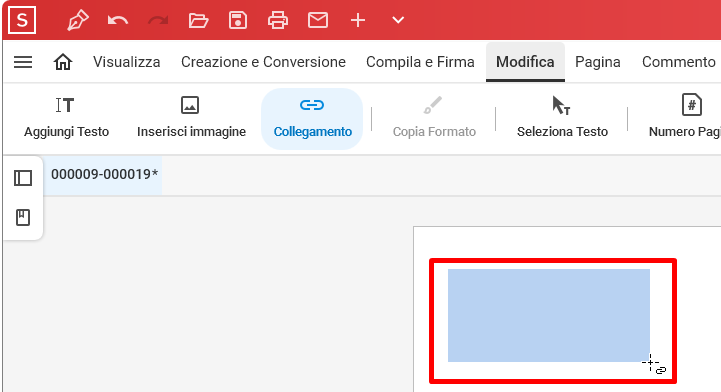This screenshot has width=721, height=392.
Task: Send the document by email
Action: coord(318,20)
